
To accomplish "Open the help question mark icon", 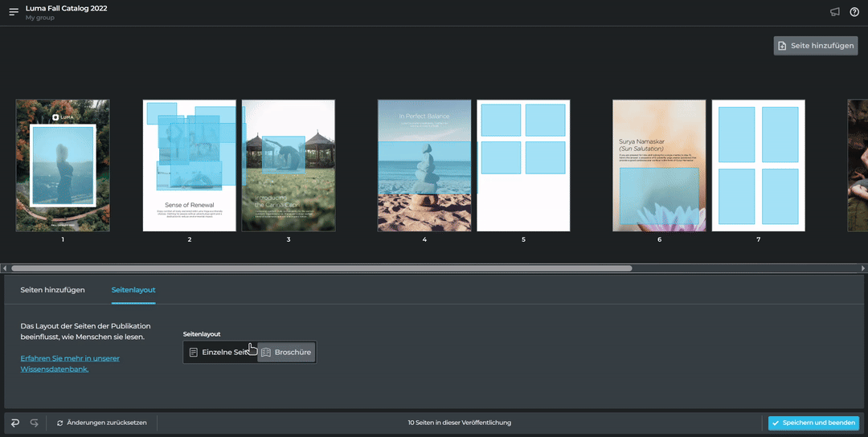I will point(854,12).
